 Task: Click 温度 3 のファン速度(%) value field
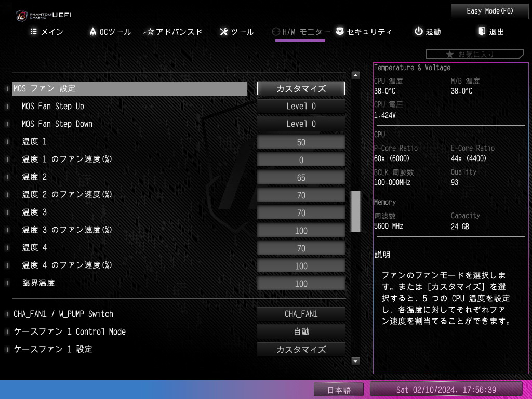point(301,230)
